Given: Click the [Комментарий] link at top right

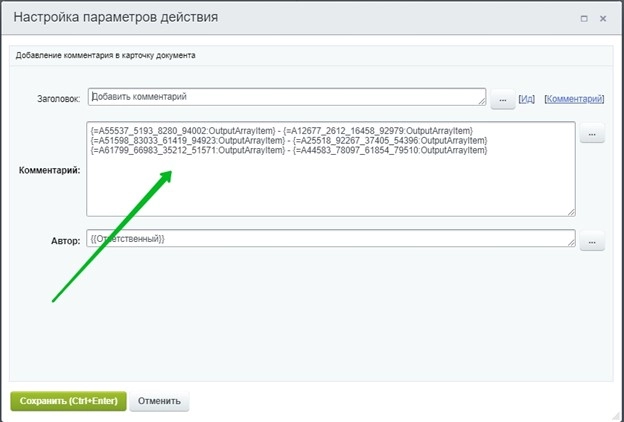Looking at the screenshot, I should tap(574, 99).
